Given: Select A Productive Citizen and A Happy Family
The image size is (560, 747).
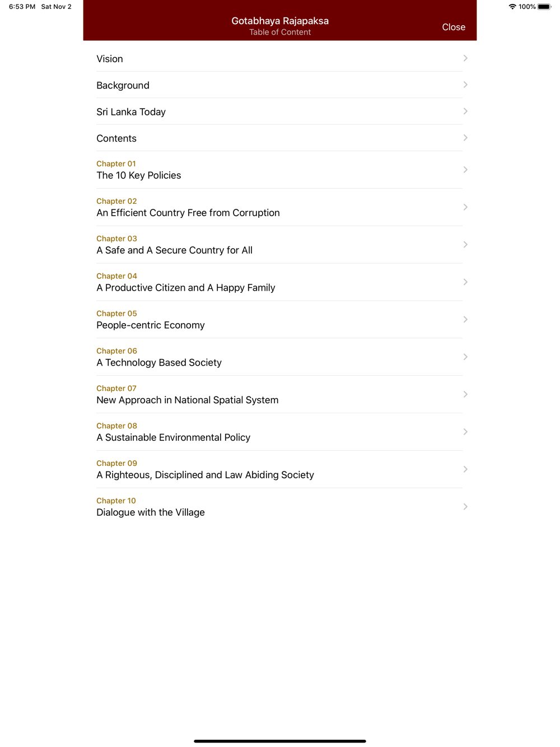Looking at the screenshot, I should (x=280, y=282).
